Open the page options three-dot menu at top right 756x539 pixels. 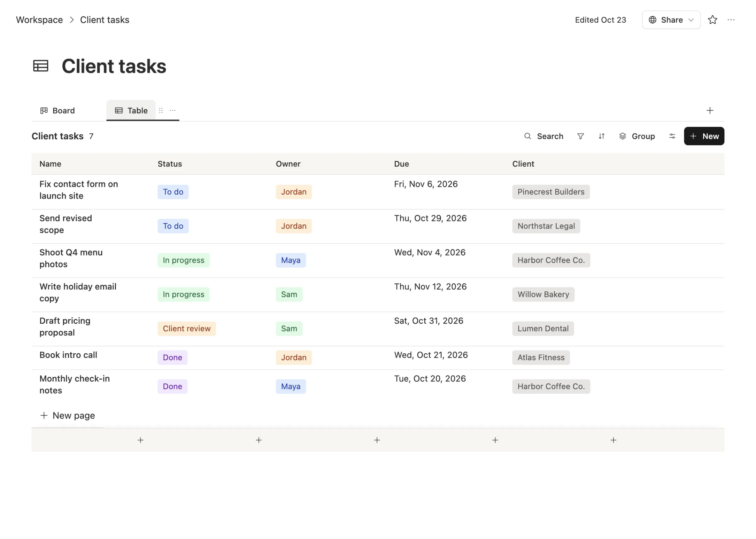point(731,20)
